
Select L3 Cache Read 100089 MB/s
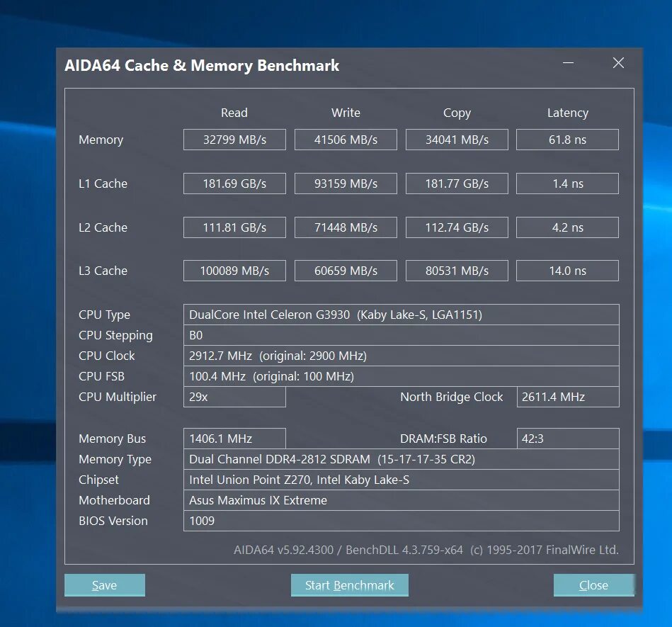tap(234, 271)
